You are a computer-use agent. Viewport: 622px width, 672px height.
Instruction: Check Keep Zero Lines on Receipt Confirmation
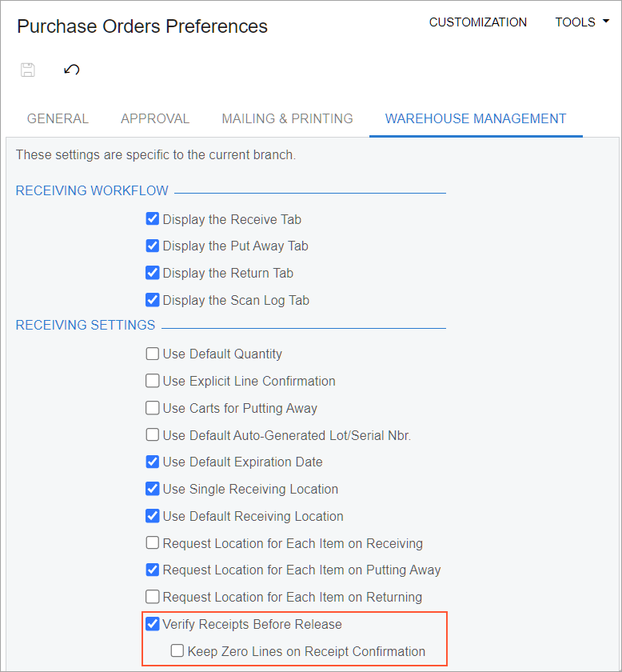click(177, 651)
